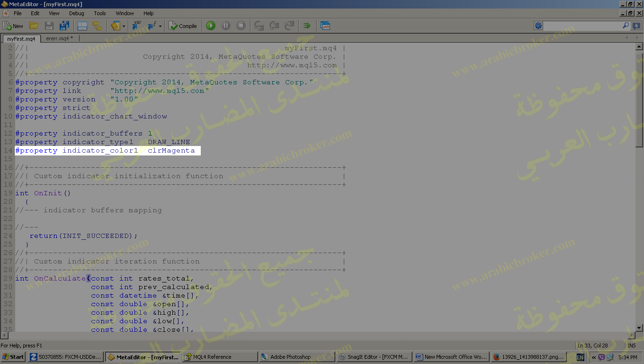This screenshot has width=644, height=364.
Task: Click on 'indicator_buffers 1' line
Action: tap(84, 134)
